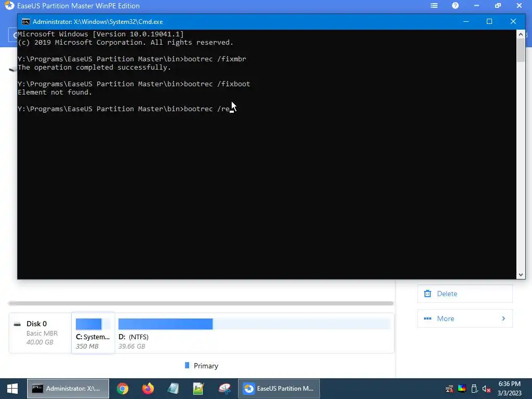Close the Cmd.exe window
The width and height of the screenshot is (532, 399).
pyautogui.click(x=513, y=21)
